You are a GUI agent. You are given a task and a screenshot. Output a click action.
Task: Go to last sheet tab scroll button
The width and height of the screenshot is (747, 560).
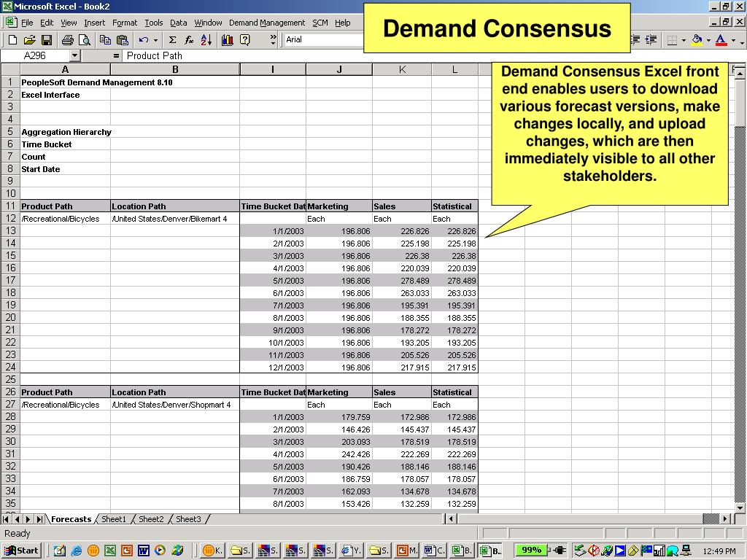(x=39, y=519)
